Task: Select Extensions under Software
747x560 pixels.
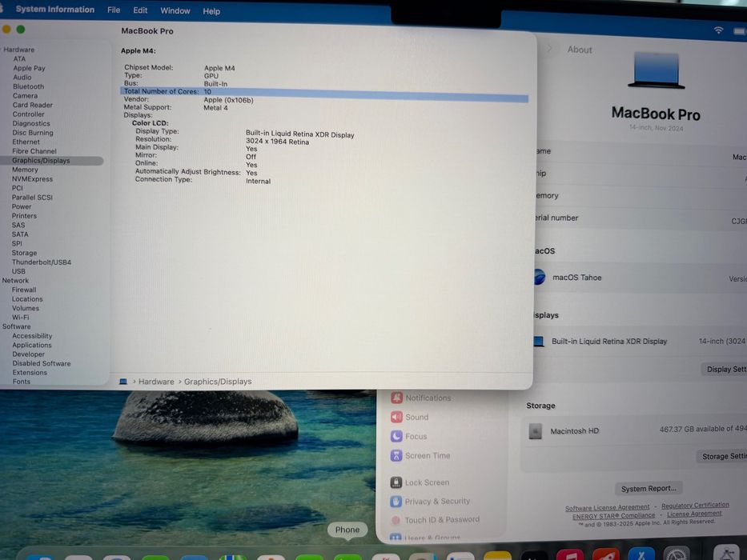Action: (30, 372)
